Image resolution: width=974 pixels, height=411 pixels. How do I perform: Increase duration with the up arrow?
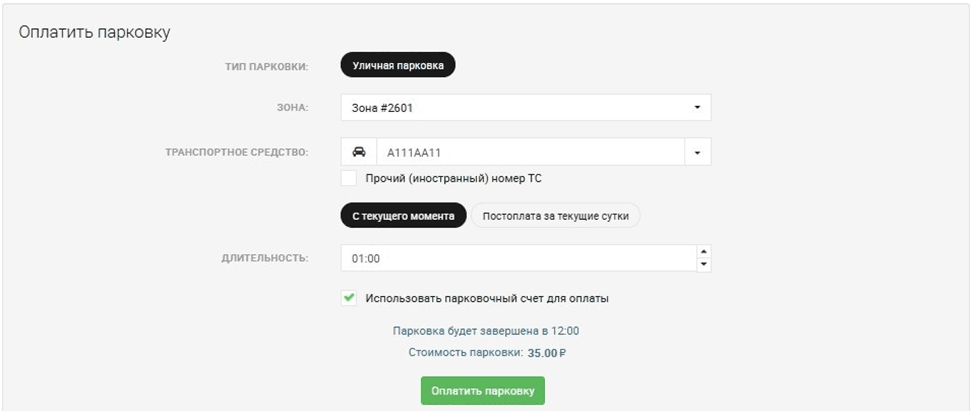[703, 252]
